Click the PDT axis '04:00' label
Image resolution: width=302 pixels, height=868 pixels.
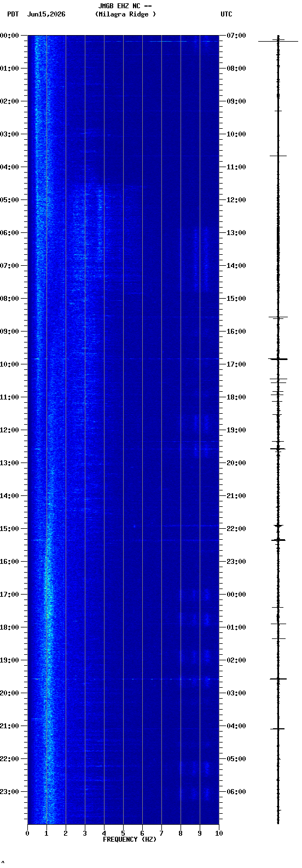pos(9,167)
